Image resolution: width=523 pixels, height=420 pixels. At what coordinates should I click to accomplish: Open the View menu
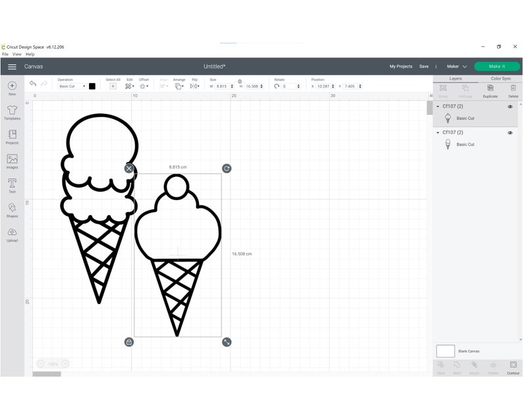coord(17,55)
